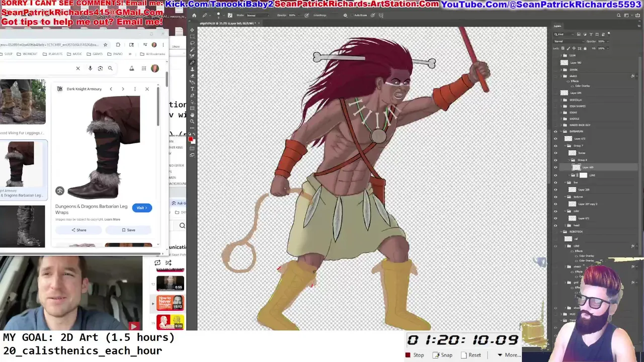Open the smoothing options gear
Viewport: 644px width, 362px height.
(x=345, y=15)
